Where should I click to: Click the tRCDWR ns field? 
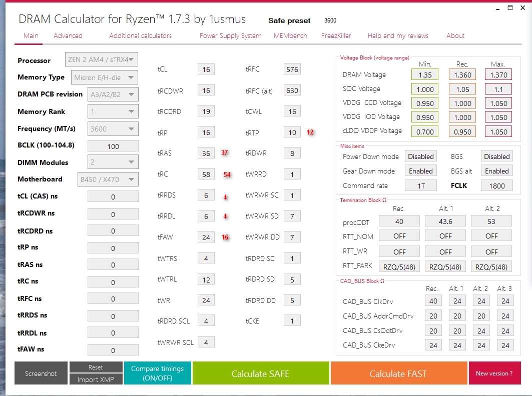tap(113, 214)
